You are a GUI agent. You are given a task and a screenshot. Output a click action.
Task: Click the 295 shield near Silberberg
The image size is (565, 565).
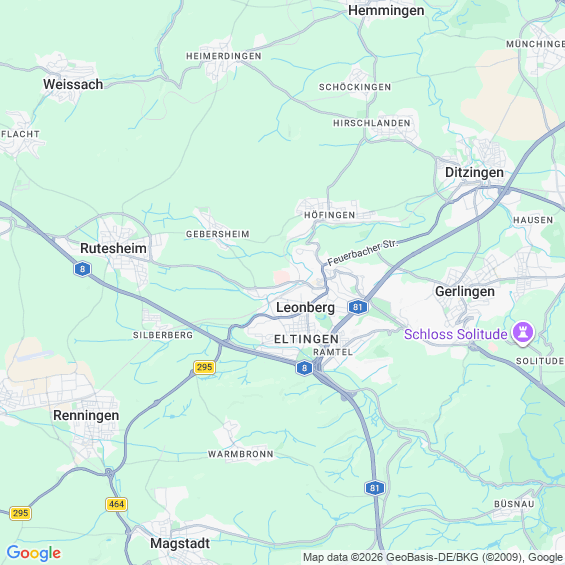205,367
